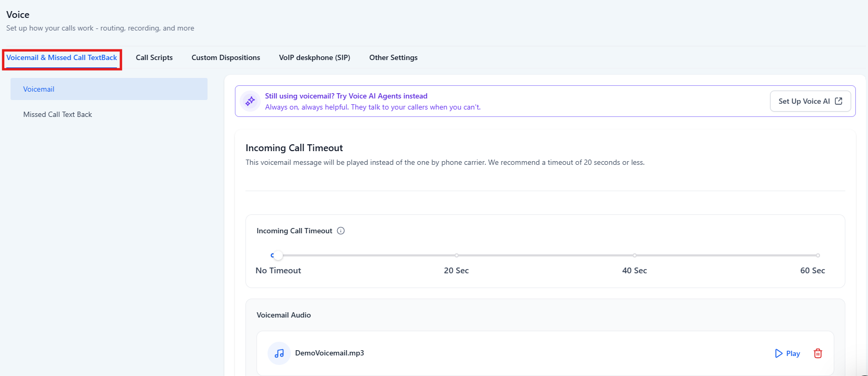Click the DemoVoicemail.mp3 file name
This screenshot has height=376, width=868.
(330, 353)
